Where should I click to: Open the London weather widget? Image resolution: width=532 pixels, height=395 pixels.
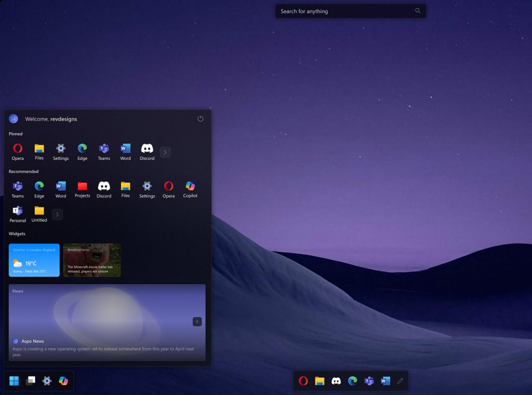34,260
